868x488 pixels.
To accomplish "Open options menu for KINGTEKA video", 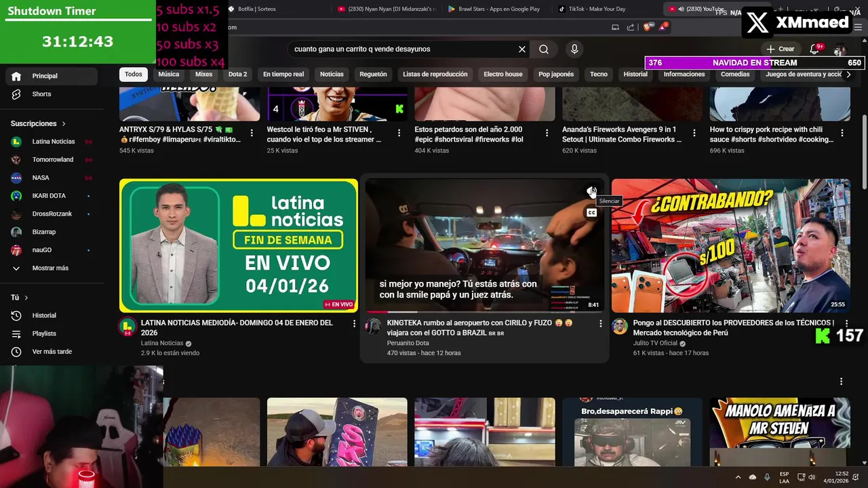I will pos(600,324).
